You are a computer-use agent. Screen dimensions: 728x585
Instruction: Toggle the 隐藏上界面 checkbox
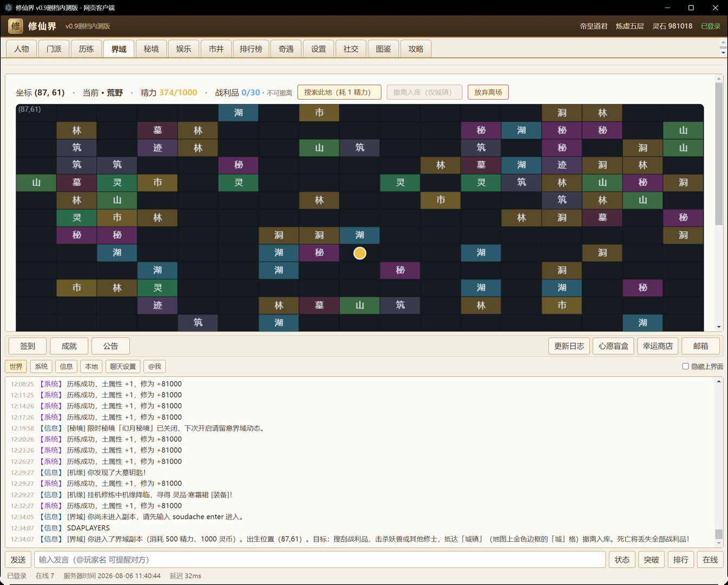685,367
